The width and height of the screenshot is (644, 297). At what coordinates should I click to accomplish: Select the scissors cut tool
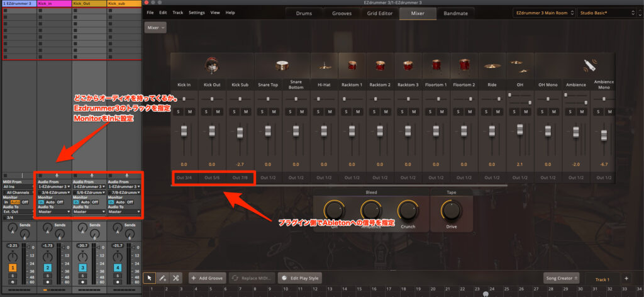tap(176, 277)
